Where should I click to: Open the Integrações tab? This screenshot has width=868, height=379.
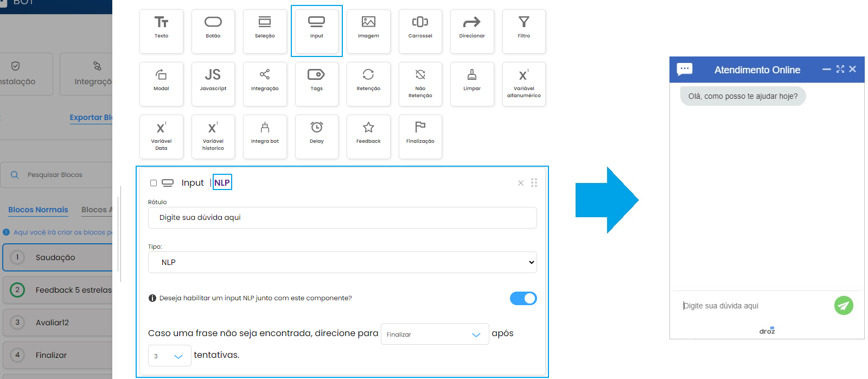pyautogui.click(x=87, y=74)
